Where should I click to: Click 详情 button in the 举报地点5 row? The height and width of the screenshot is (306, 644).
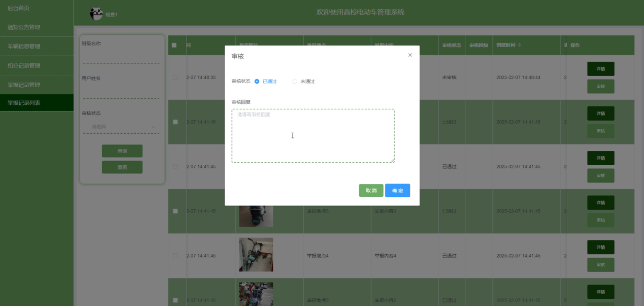click(x=601, y=292)
